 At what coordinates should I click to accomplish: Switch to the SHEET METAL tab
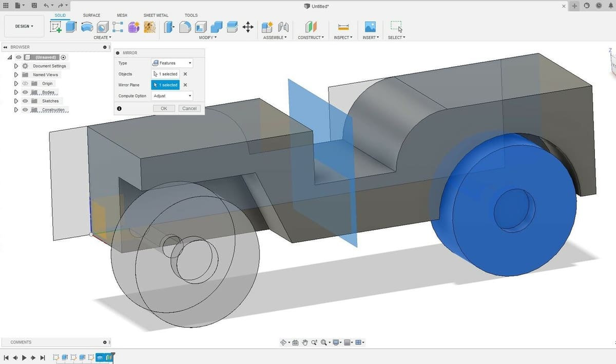click(156, 15)
